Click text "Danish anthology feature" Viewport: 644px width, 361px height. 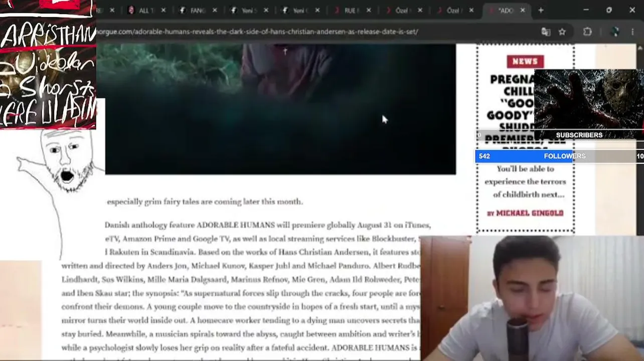(149, 225)
